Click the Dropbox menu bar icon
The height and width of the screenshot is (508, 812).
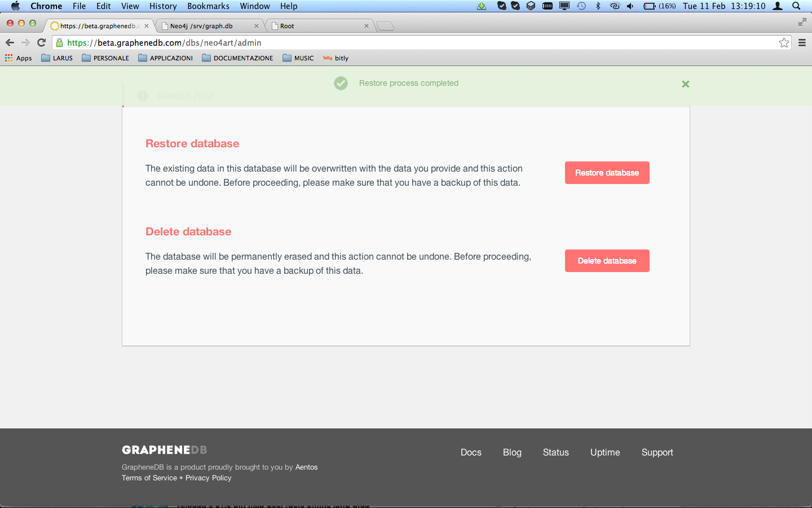point(531,6)
